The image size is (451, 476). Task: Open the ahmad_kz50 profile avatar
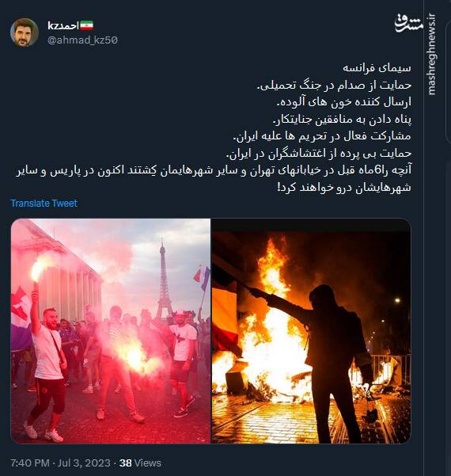click(25, 32)
